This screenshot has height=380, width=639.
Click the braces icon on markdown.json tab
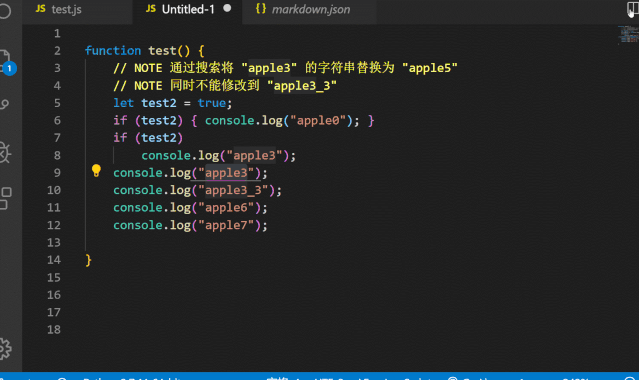(x=261, y=9)
